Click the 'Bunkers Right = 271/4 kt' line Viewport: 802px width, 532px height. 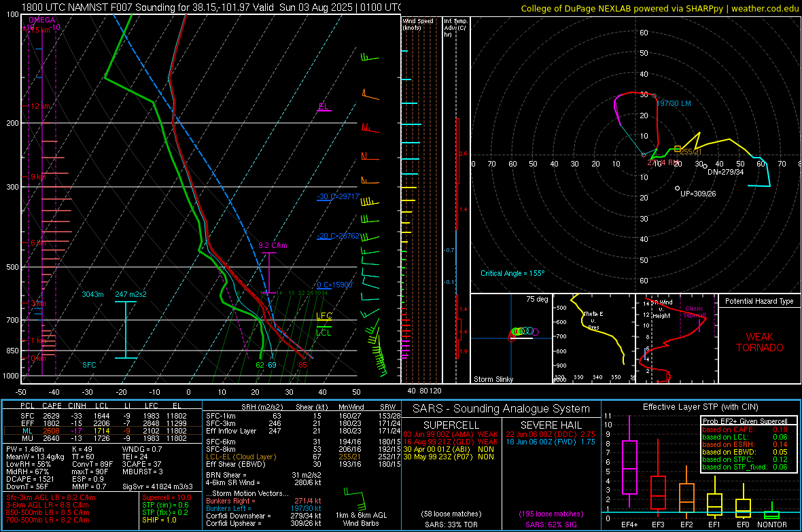(x=264, y=501)
